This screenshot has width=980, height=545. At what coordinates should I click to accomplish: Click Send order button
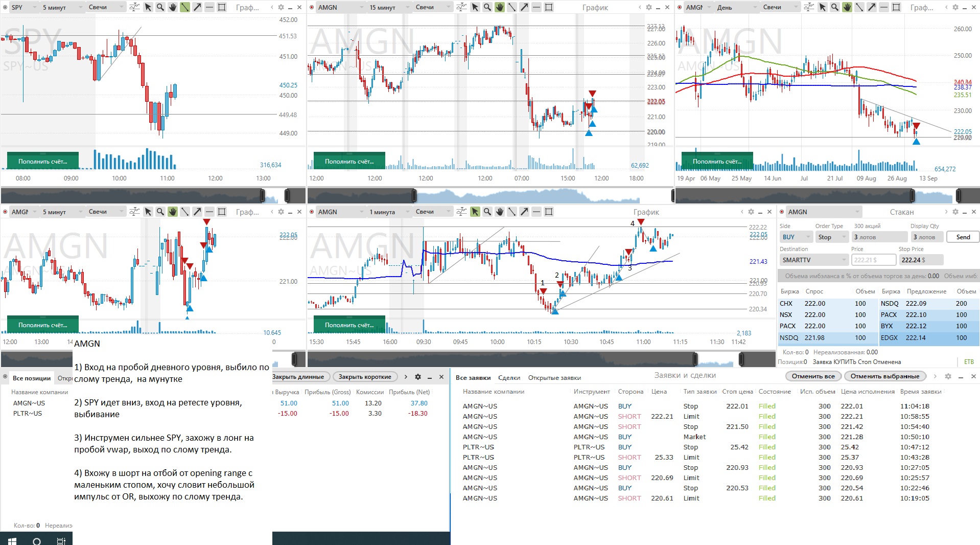[x=963, y=237]
